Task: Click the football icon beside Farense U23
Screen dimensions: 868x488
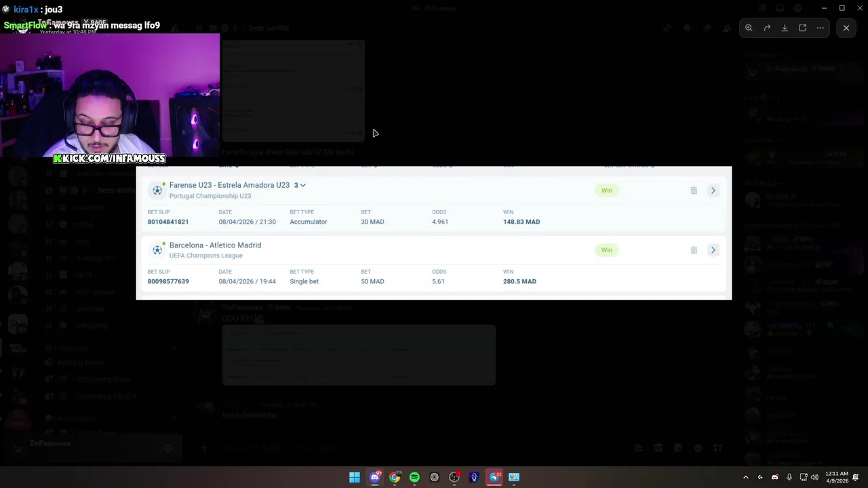Action: pyautogui.click(x=157, y=190)
